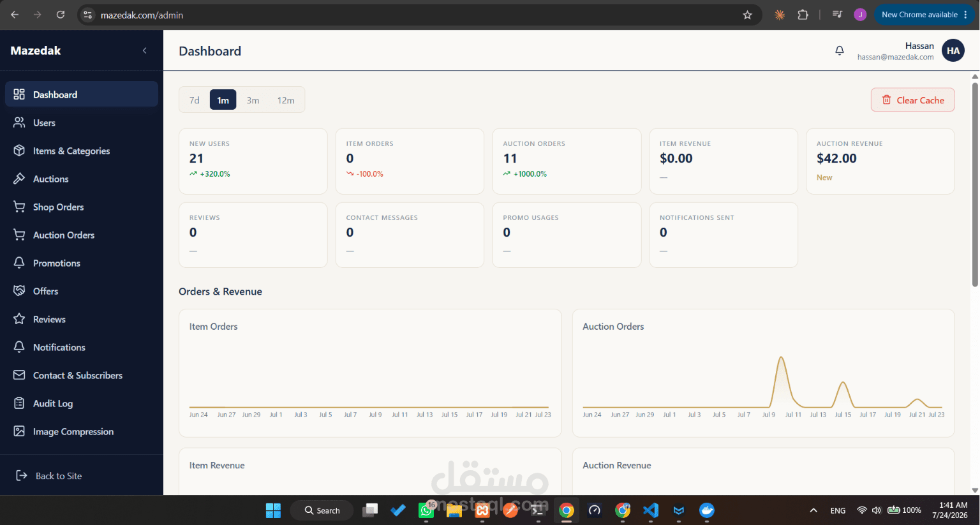Open the media controls icon in Chrome toolbar

(838, 15)
